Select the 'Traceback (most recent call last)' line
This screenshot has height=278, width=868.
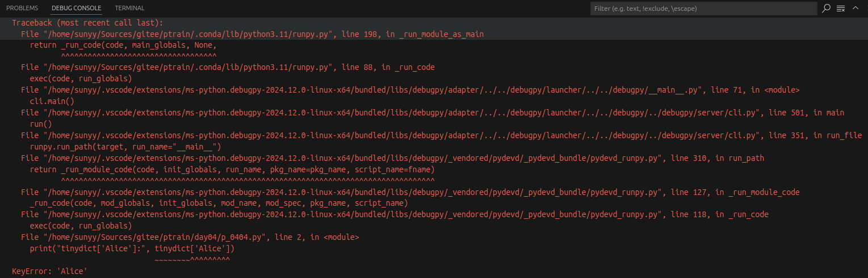[x=87, y=23]
